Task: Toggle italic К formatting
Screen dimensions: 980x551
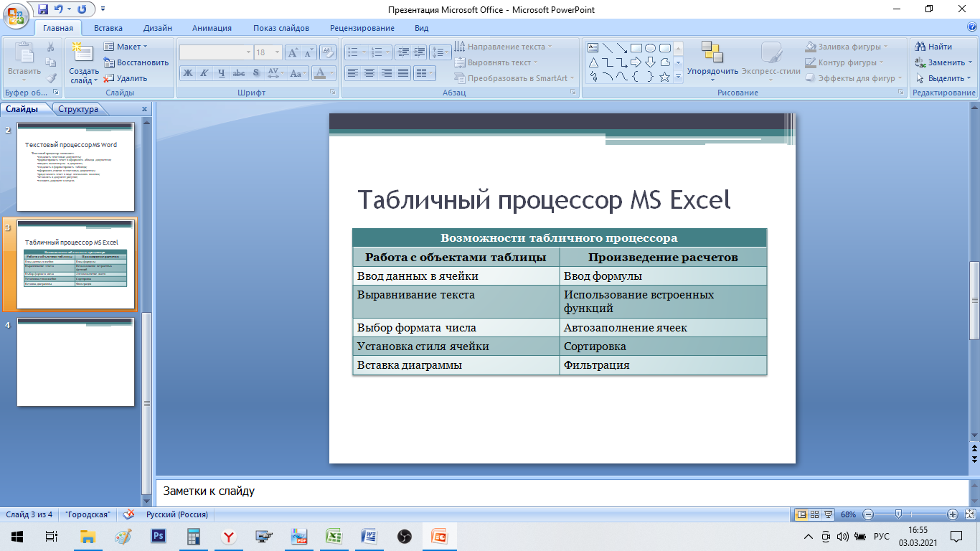Action: click(x=204, y=73)
